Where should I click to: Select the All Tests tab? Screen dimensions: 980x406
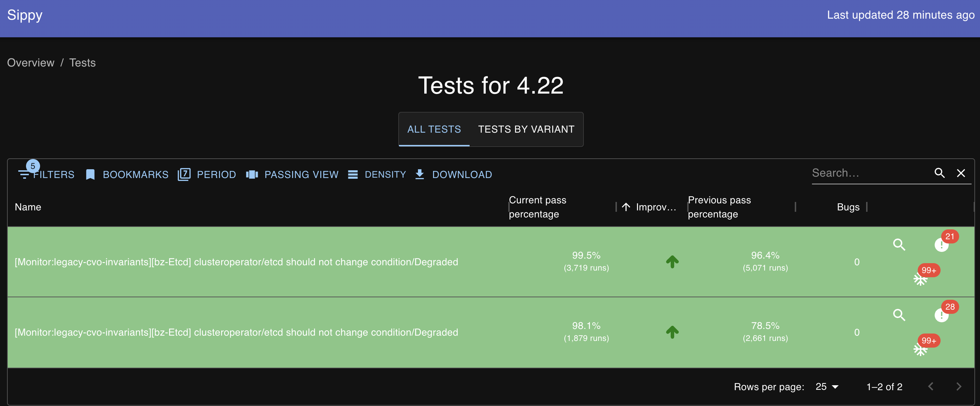click(x=434, y=129)
